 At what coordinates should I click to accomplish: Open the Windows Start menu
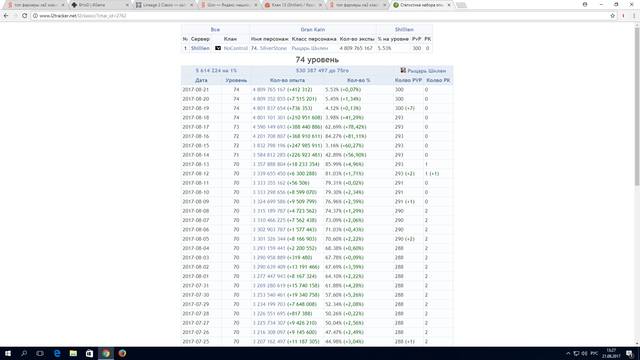click(8, 353)
